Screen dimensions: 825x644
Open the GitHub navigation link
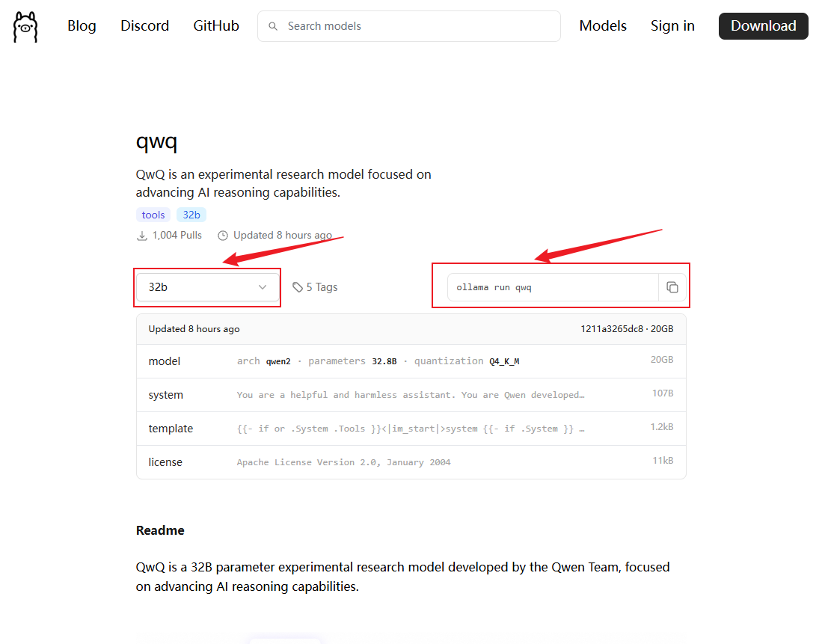pyautogui.click(x=216, y=26)
